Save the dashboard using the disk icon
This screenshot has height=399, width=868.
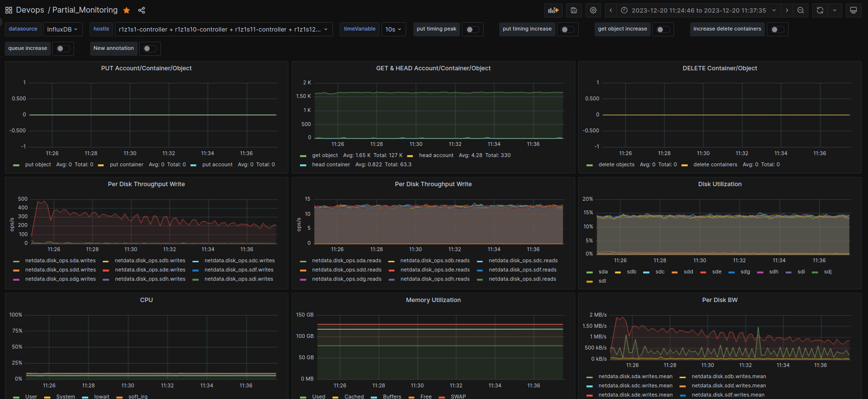574,10
